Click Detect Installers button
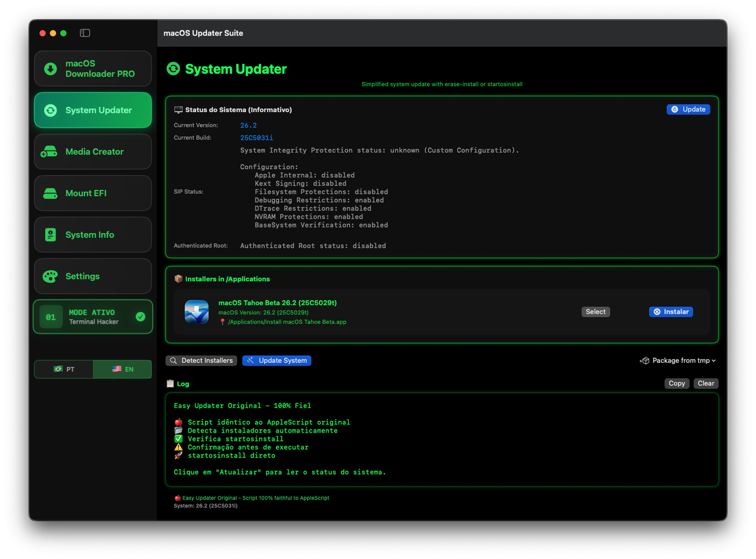The height and width of the screenshot is (559, 756). coord(201,360)
